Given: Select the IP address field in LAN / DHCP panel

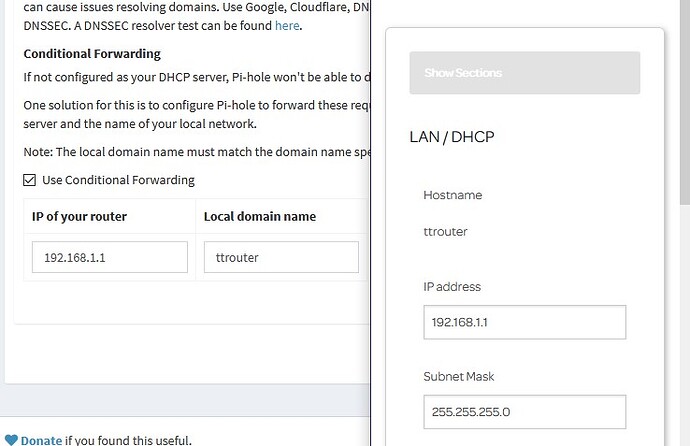Looking at the screenshot, I should tap(524, 322).
